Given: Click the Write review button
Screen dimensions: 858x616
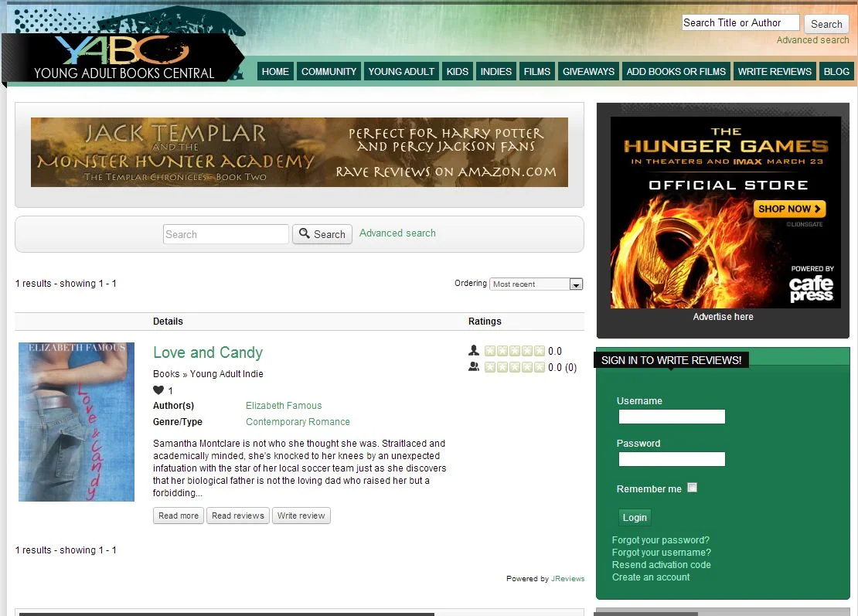Looking at the screenshot, I should click(x=301, y=516).
